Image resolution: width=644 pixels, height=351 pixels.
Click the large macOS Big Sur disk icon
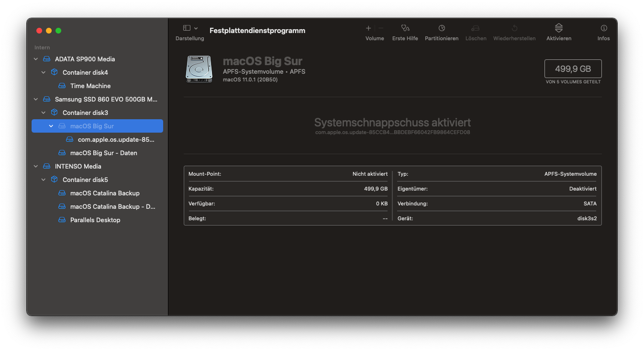199,69
